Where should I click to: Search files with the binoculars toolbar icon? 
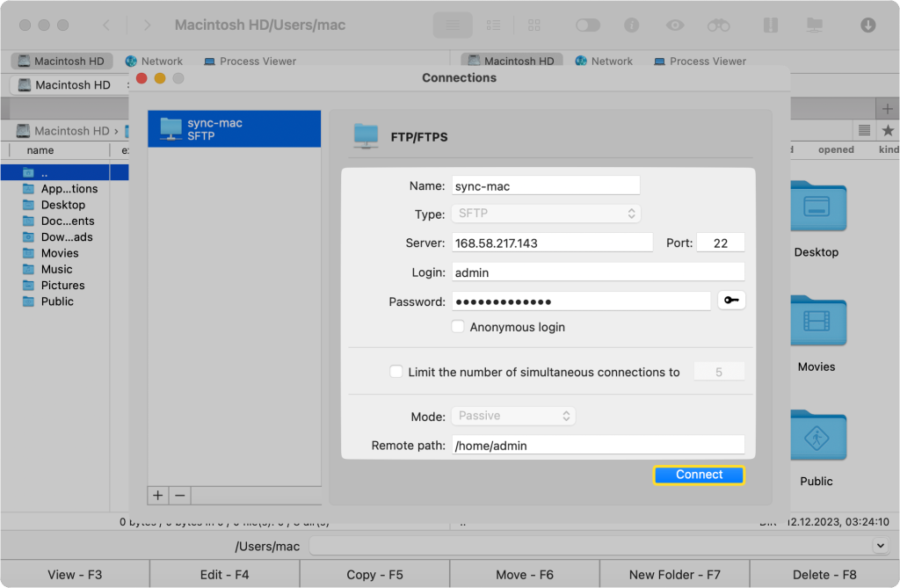pyautogui.click(x=718, y=25)
